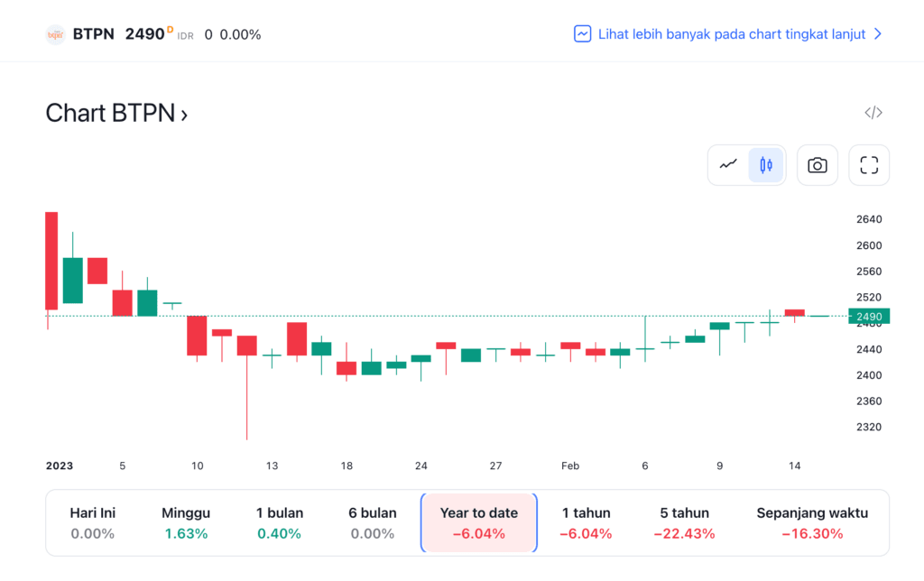Show the 5 tahun performance
The image size is (924, 581).
[684, 522]
